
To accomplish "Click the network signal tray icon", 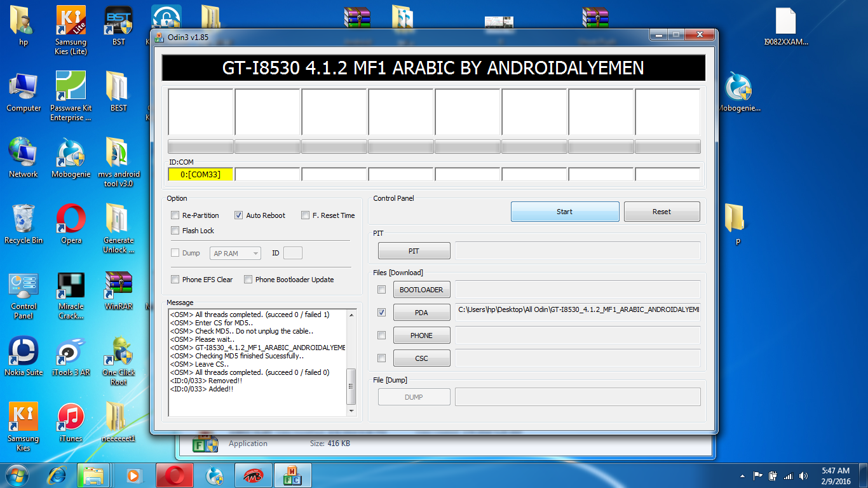I will pyautogui.click(x=789, y=476).
